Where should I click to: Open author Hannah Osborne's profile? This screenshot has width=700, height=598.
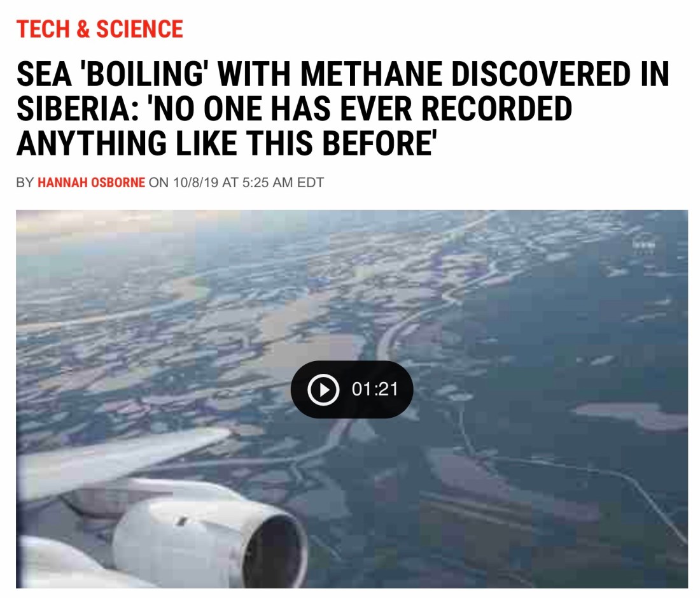point(91,183)
